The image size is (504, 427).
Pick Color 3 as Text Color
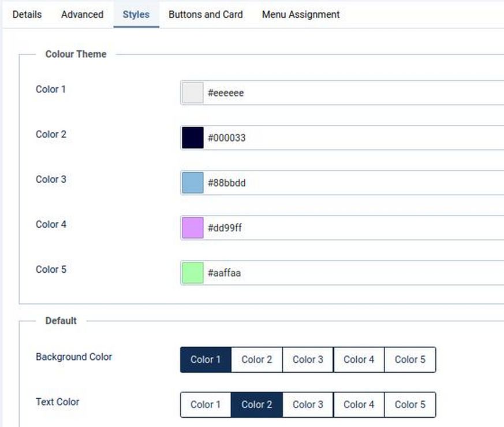308,405
